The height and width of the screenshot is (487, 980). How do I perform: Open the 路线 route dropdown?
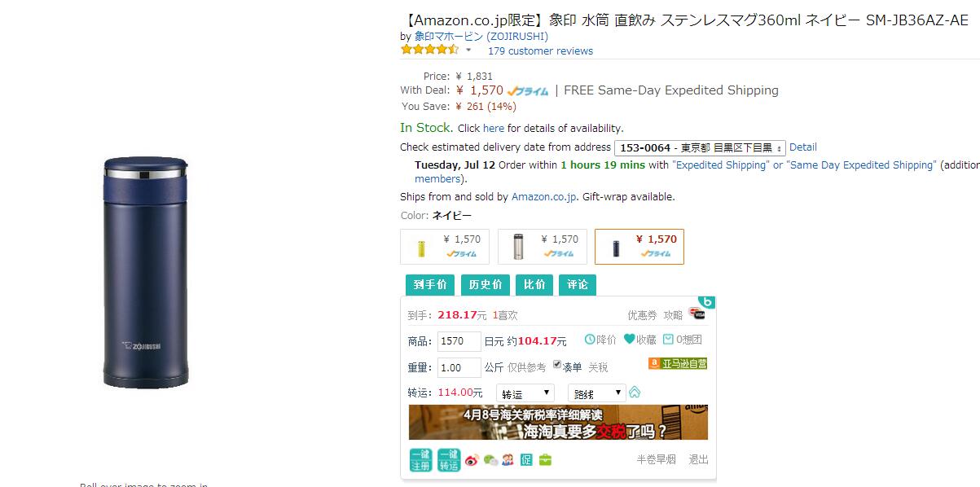[x=597, y=393]
